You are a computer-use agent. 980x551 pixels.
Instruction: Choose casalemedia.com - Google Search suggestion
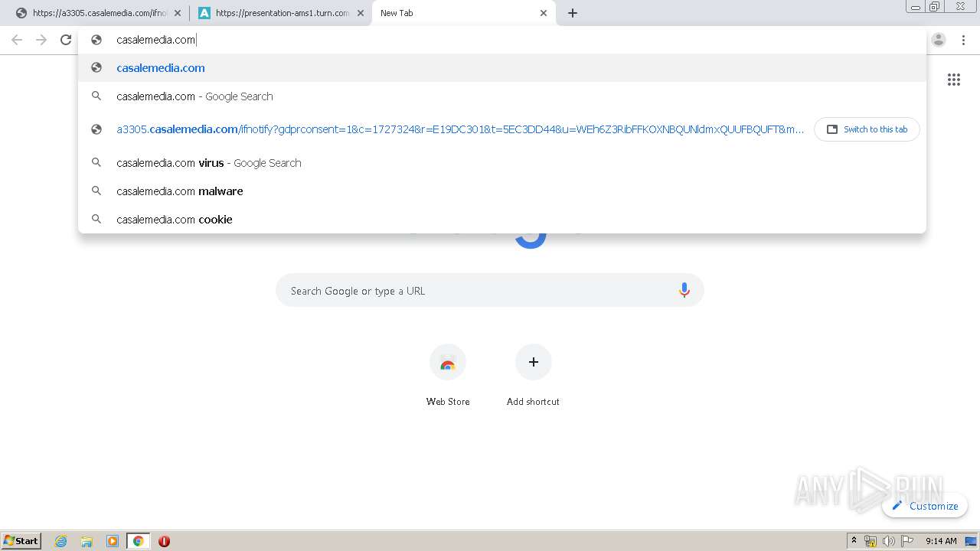[x=502, y=96]
